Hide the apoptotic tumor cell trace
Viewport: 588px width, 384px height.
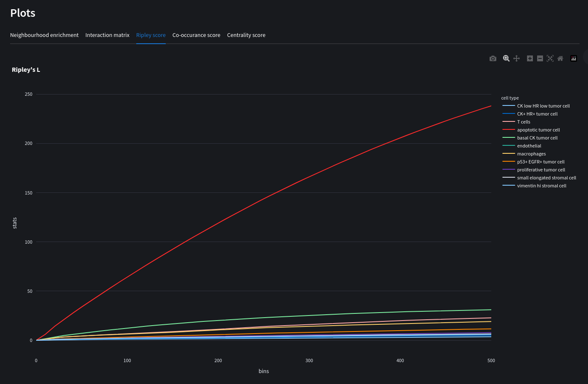(x=531, y=130)
